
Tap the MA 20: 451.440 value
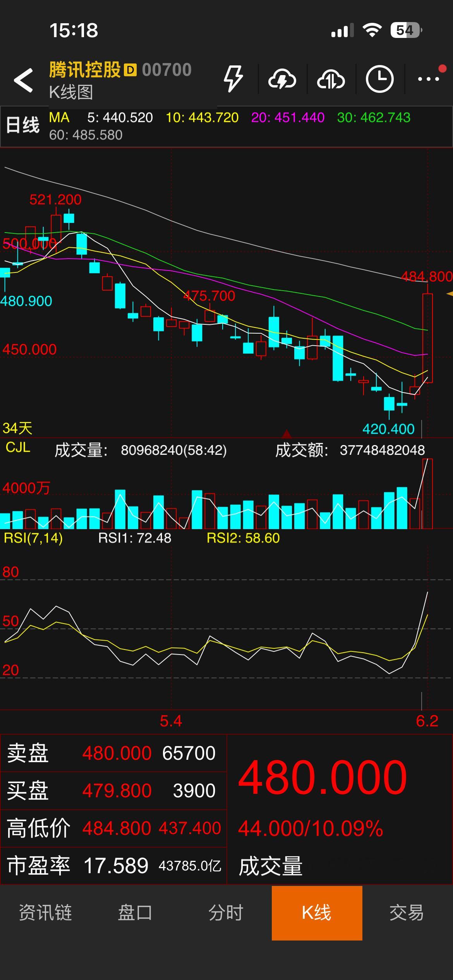(288, 118)
